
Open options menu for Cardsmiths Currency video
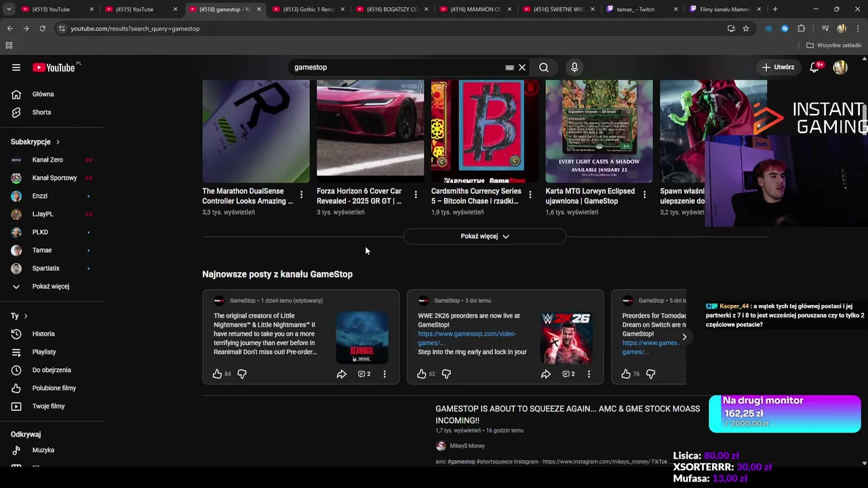pos(530,195)
